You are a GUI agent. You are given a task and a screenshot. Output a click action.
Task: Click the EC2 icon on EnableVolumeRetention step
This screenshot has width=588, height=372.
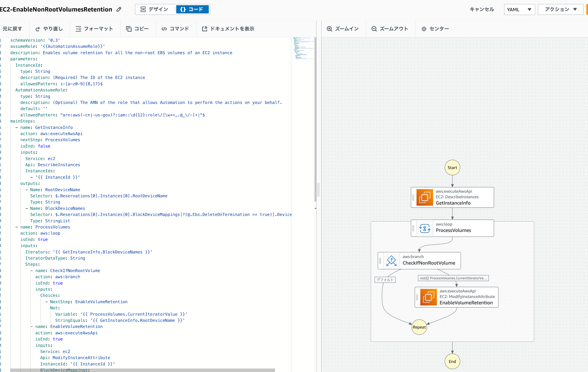click(x=428, y=297)
